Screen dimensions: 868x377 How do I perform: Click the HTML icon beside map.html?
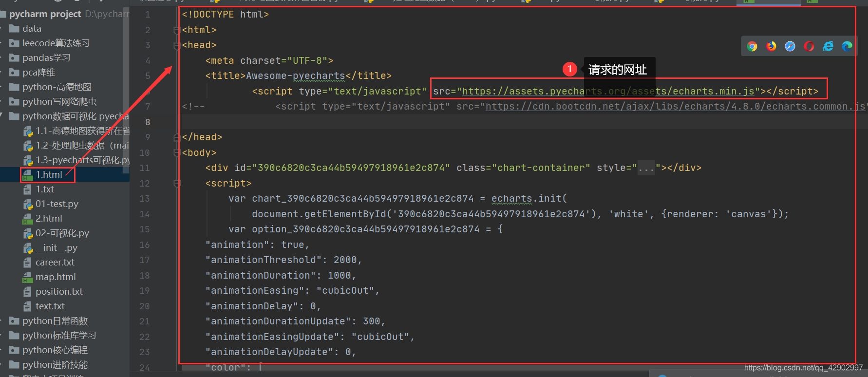point(28,277)
